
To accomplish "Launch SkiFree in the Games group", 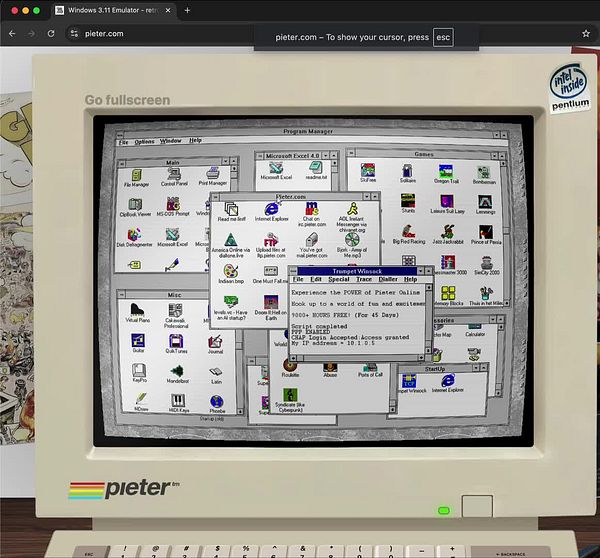I will [x=368, y=173].
